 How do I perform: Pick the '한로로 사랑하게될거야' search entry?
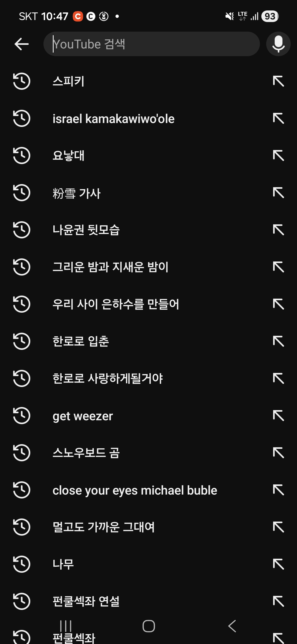(108, 379)
